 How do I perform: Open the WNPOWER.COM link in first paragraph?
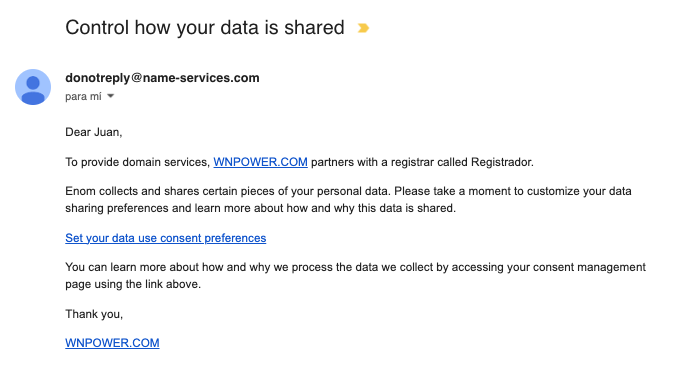coord(260,162)
